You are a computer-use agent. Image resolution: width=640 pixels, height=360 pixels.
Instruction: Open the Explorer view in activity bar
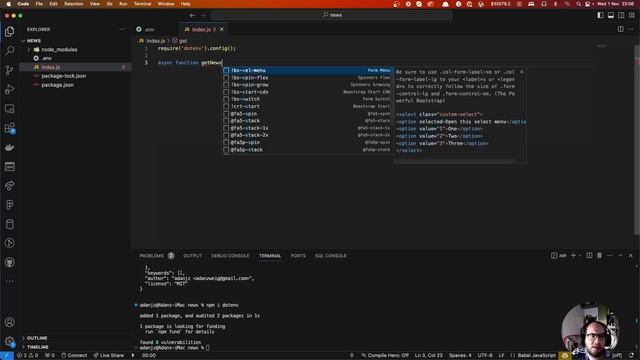(9, 31)
